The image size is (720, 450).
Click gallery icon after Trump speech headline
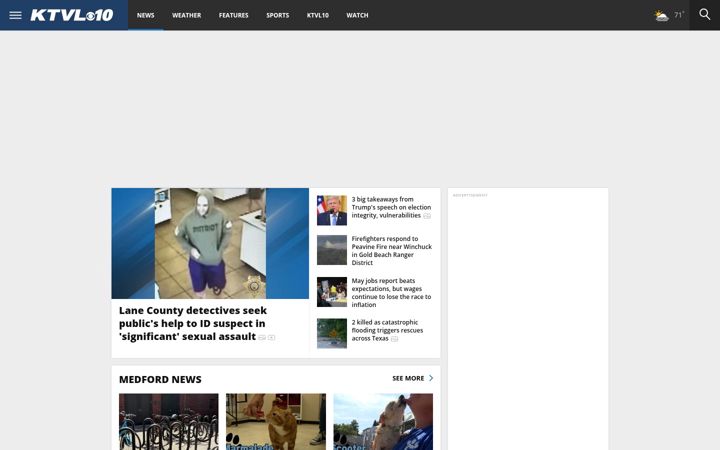click(x=427, y=216)
